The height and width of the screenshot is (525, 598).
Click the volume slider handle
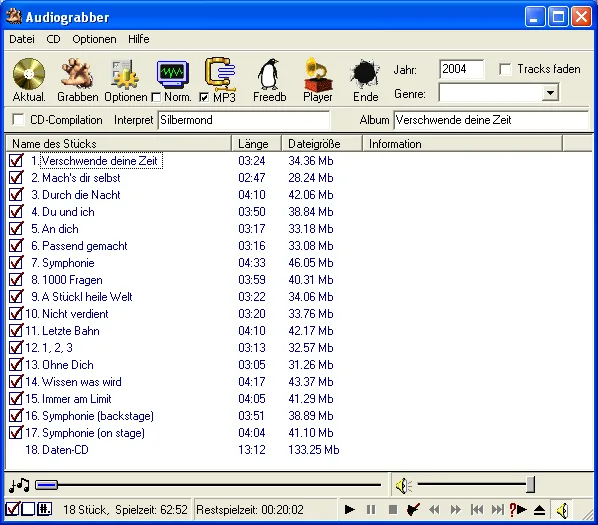[530, 485]
